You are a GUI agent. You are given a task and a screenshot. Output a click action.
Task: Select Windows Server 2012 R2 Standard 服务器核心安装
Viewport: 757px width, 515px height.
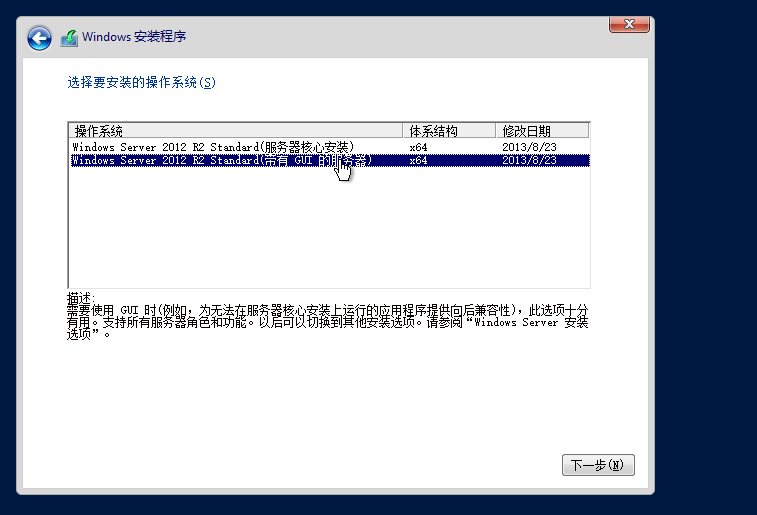[212, 146]
